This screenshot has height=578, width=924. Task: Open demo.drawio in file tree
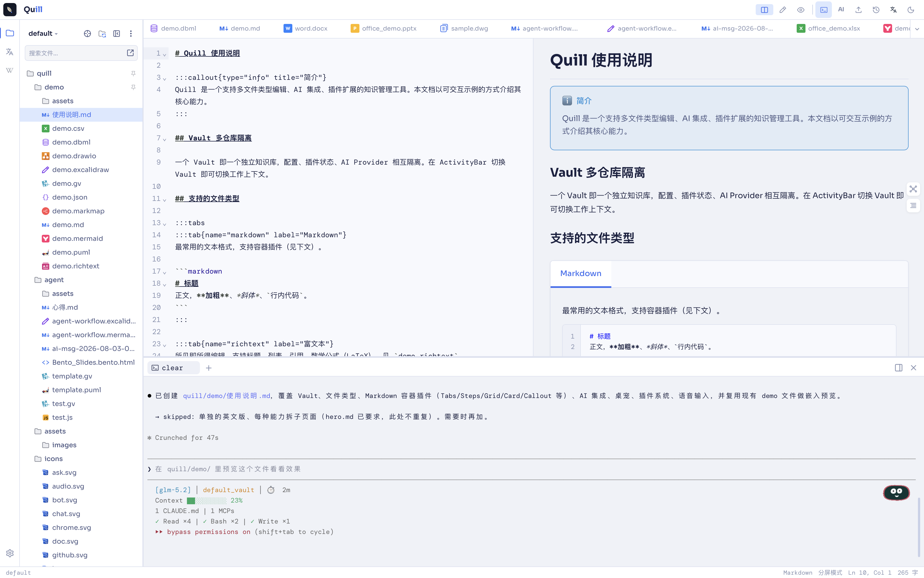[81, 156]
